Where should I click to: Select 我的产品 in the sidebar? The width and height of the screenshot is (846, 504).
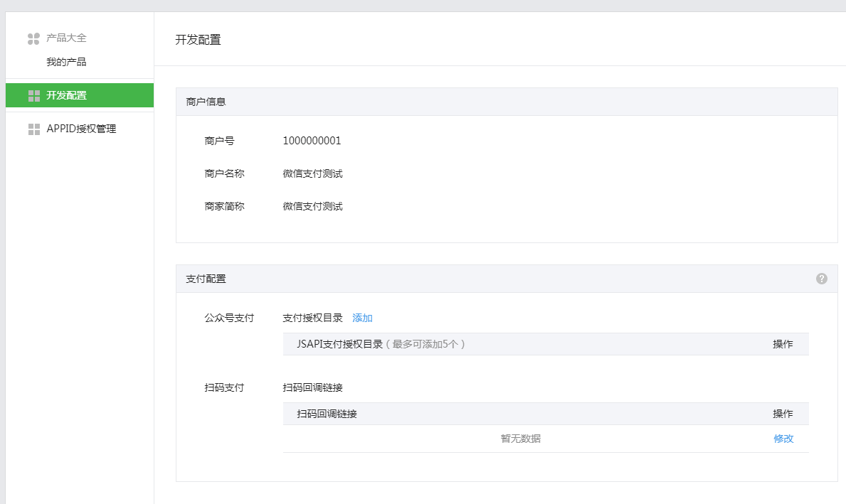click(66, 62)
